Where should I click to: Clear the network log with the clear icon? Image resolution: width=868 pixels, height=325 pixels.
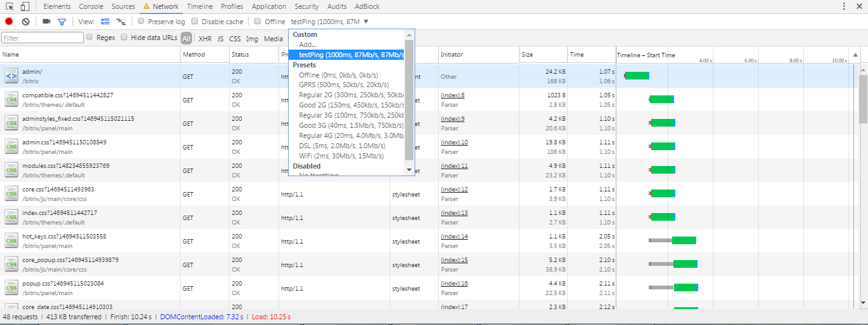[25, 22]
